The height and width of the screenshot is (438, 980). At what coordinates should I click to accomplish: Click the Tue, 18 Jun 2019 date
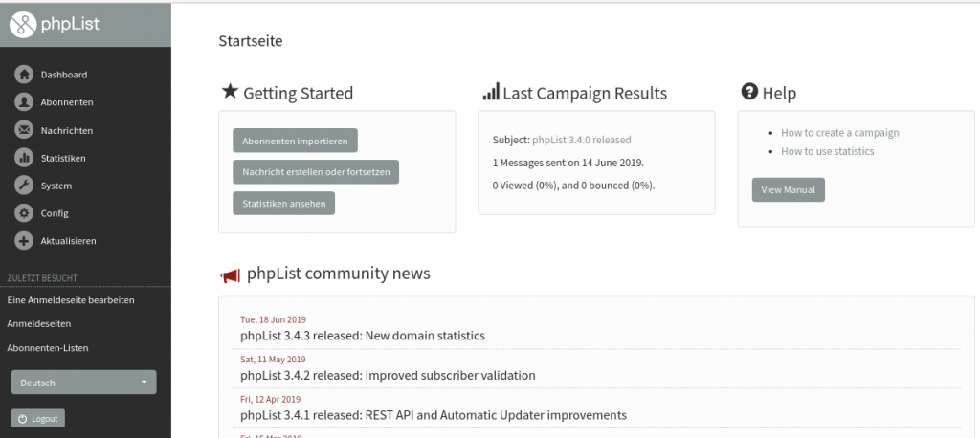(x=273, y=320)
